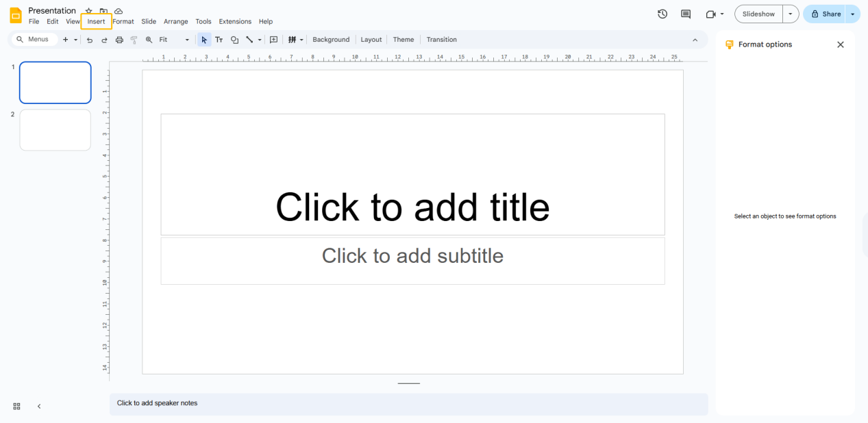Open the Print dialog via the printer icon
868x423 pixels.
(119, 40)
